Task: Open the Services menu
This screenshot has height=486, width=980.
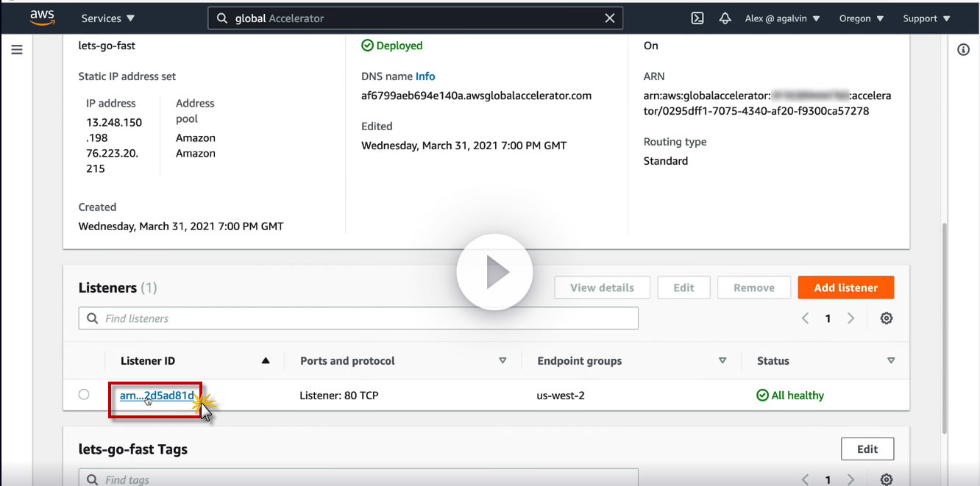Action: click(108, 18)
